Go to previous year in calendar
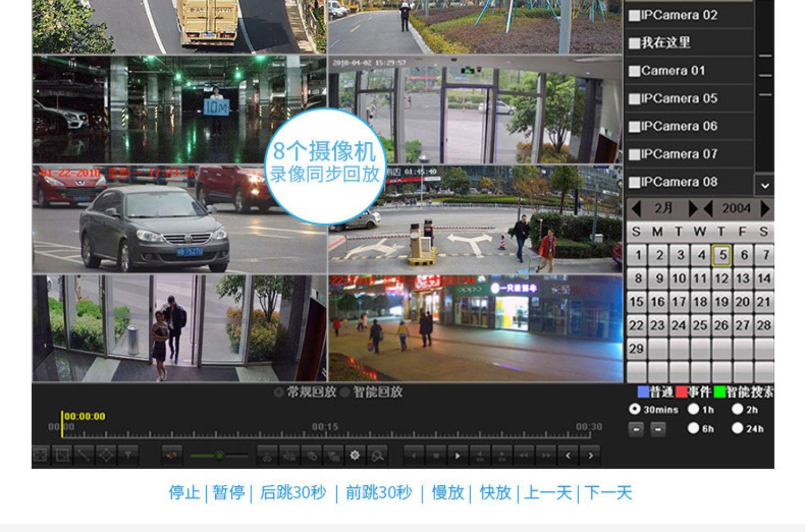This screenshot has width=805, height=532. pos(708,208)
